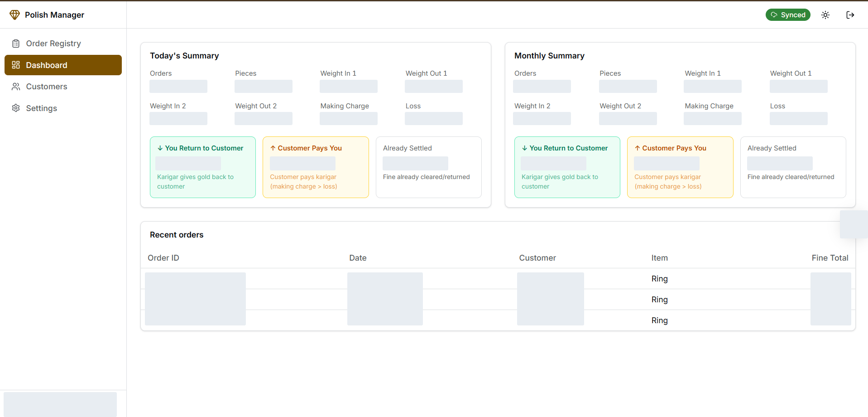This screenshot has height=417, width=868.
Task: Click the Polish Manager title text
Action: (54, 15)
